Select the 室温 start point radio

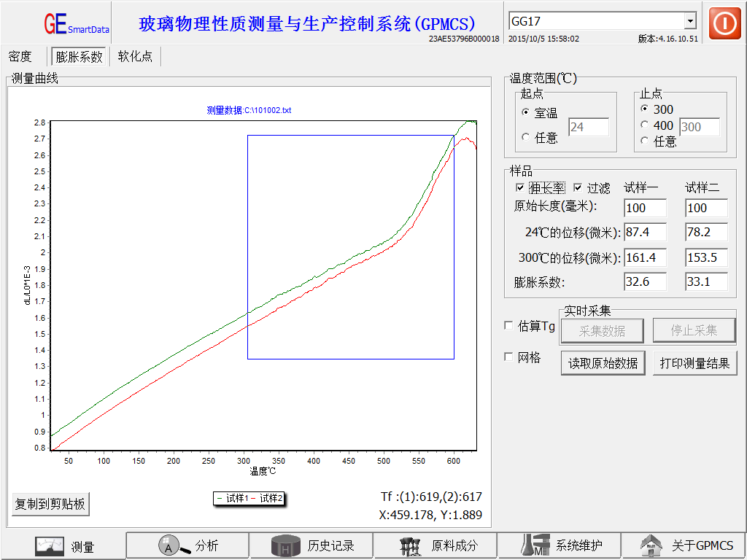[x=525, y=112]
